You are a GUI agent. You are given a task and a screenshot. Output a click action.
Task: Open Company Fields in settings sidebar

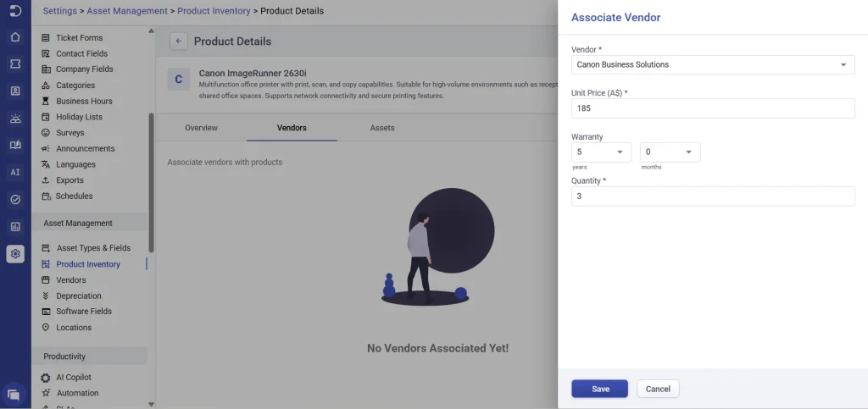(84, 69)
